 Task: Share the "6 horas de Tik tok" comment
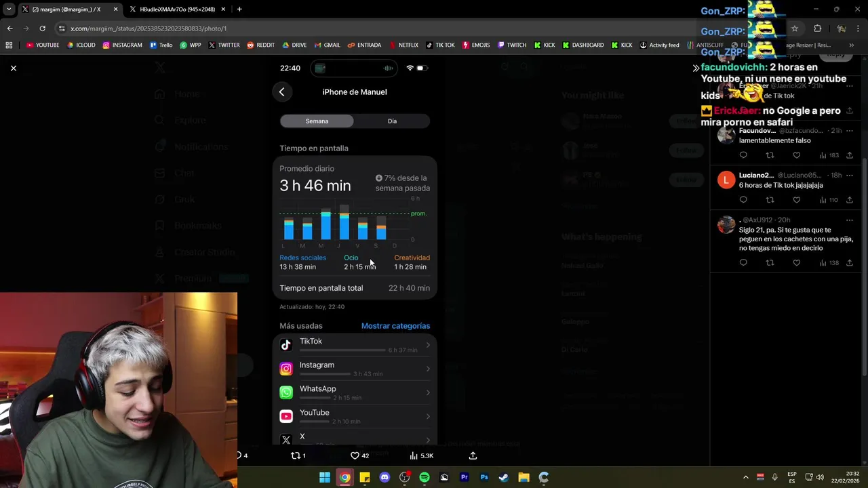(x=849, y=200)
